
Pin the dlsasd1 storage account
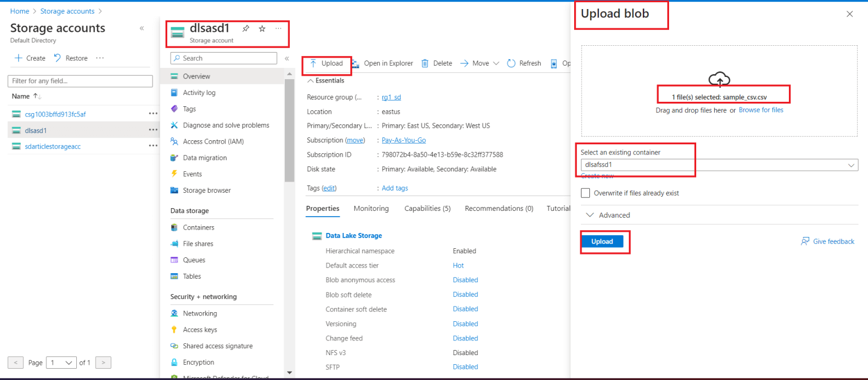click(245, 29)
